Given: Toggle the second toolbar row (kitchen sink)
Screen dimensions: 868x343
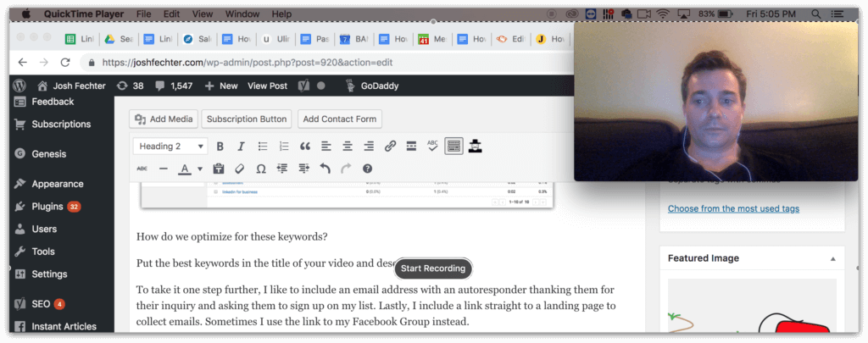Looking at the screenshot, I should point(454,147).
